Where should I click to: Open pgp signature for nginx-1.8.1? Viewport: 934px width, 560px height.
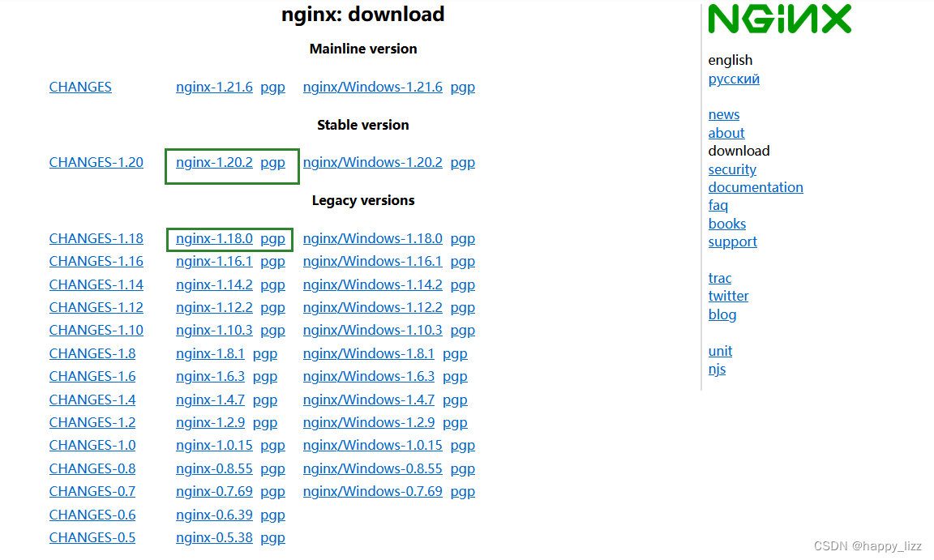click(x=265, y=353)
